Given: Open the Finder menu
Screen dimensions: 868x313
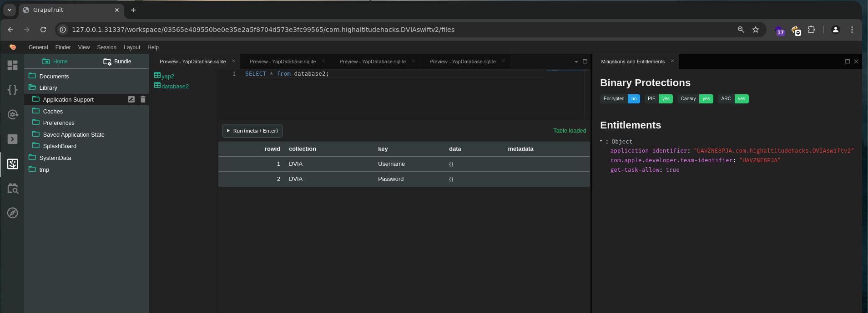Looking at the screenshot, I should pyautogui.click(x=63, y=47).
